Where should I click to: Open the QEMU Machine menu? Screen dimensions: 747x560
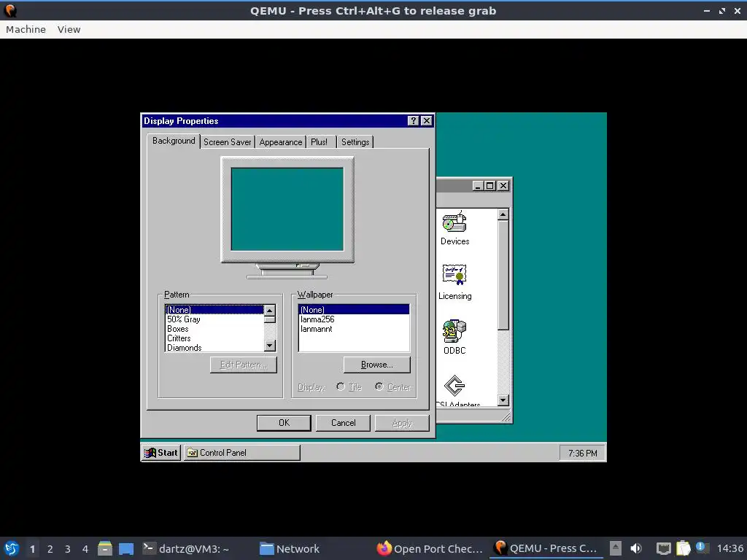(x=26, y=29)
